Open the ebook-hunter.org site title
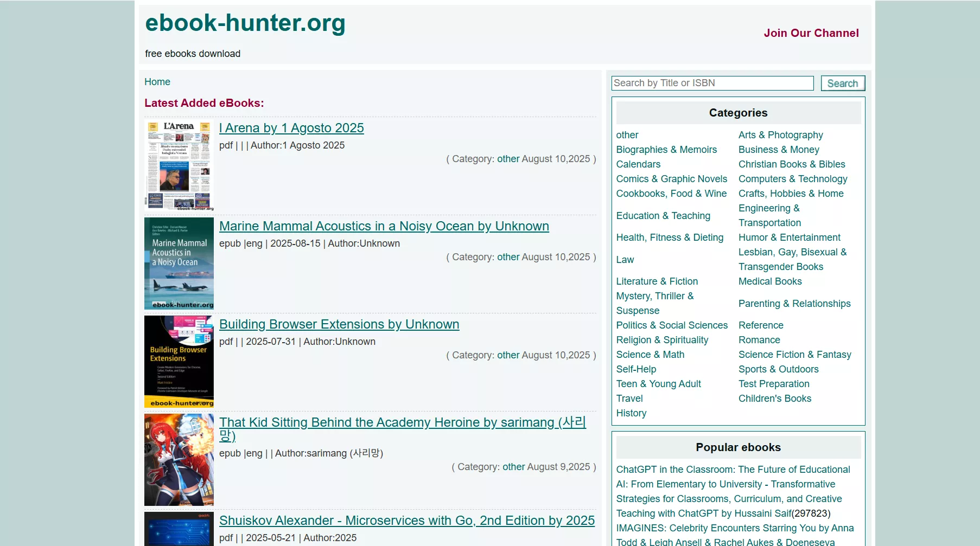The image size is (980, 546). (x=245, y=23)
